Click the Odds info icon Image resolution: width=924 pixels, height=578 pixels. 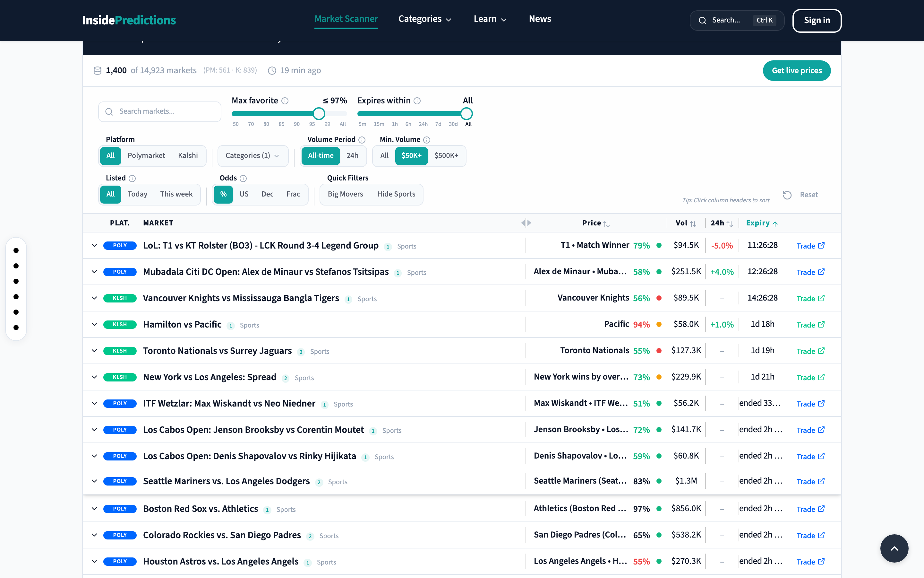point(243,179)
